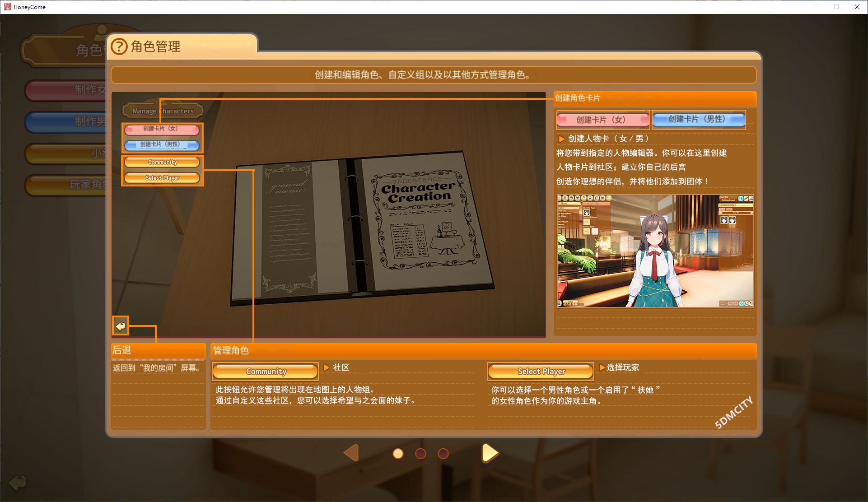Click the 创建角色卡片 section header
The width and height of the screenshot is (868, 502).
point(655,98)
